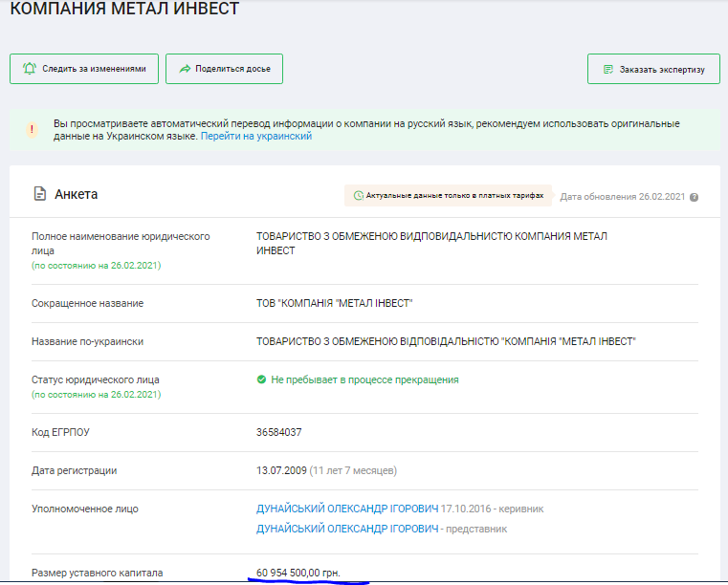Click the Анкета section heading text
The width and height of the screenshot is (728, 585).
pos(76,194)
